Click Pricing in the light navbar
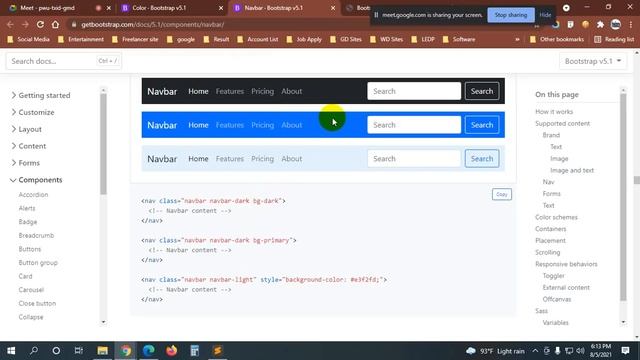The image size is (640, 360). point(262,159)
